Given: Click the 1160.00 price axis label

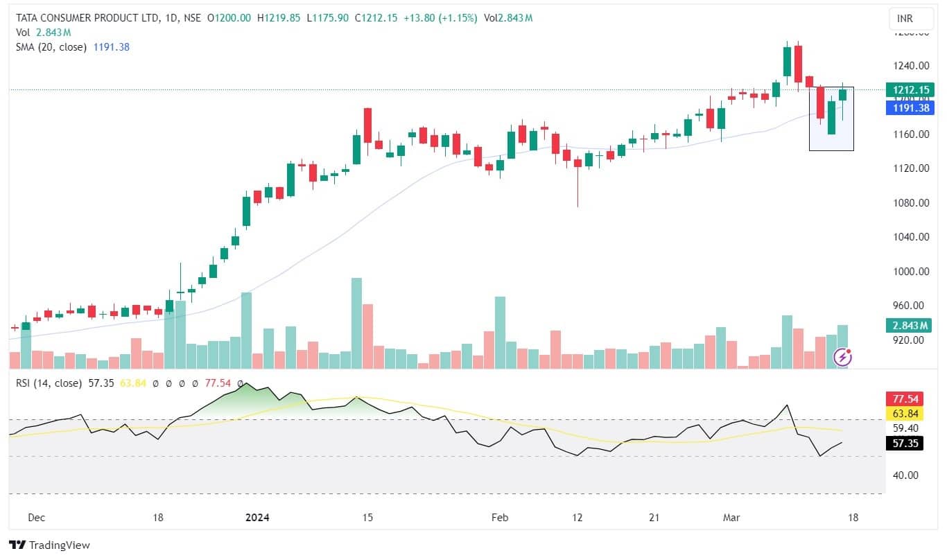Looking at the screenshot, I should point(910,134).
